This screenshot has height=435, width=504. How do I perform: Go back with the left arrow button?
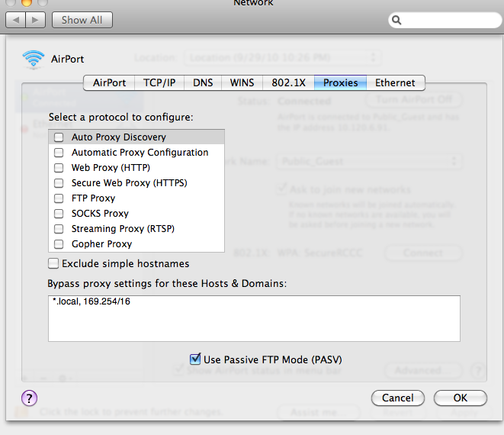(x=16, y=21)
